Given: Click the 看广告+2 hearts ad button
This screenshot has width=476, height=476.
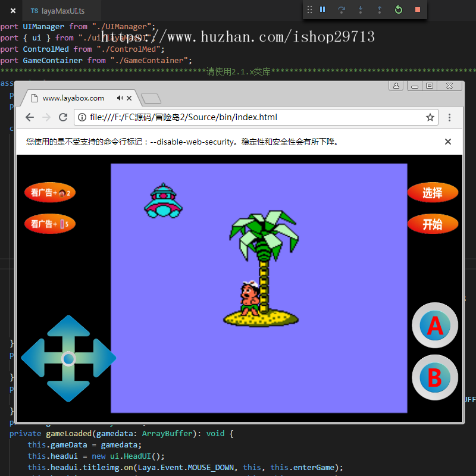Looking at the screenshot, I should click(x=50, y=193).
